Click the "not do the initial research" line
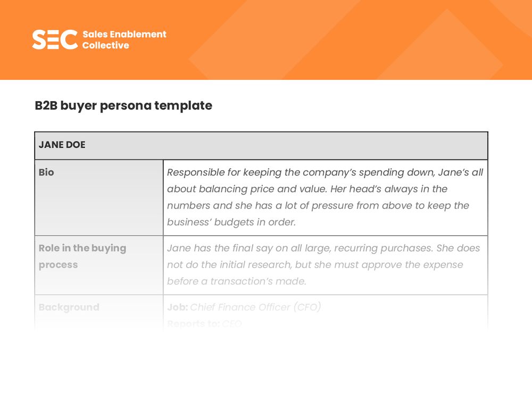This screenshot has height=399, width=532. (x=315, y=264)
